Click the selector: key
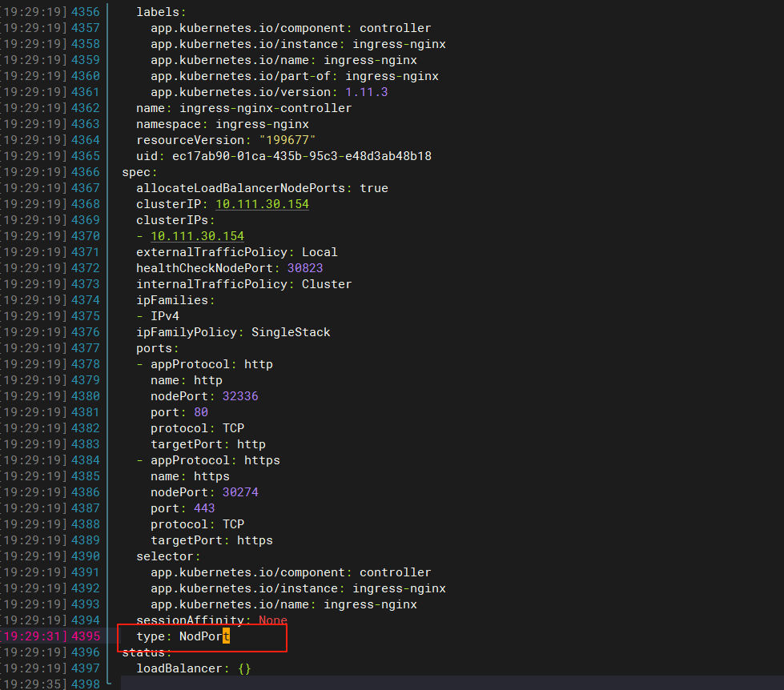This screenshot has height=690, width=784. pos(168,556)
